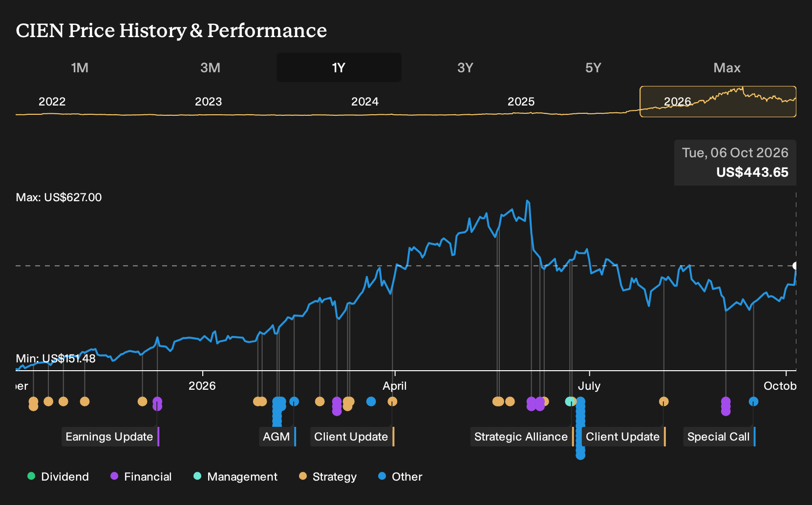Click the highlighted 2026 range selector window
The image size is (812, 505).
tap(718, 102)
